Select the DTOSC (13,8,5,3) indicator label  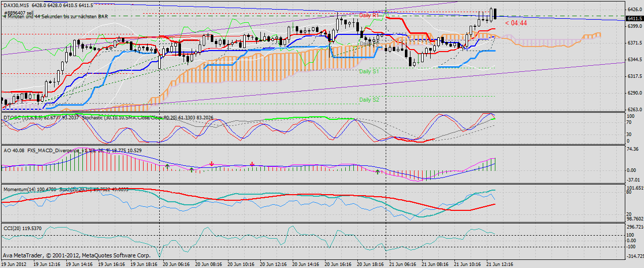(x=23, y=117)
